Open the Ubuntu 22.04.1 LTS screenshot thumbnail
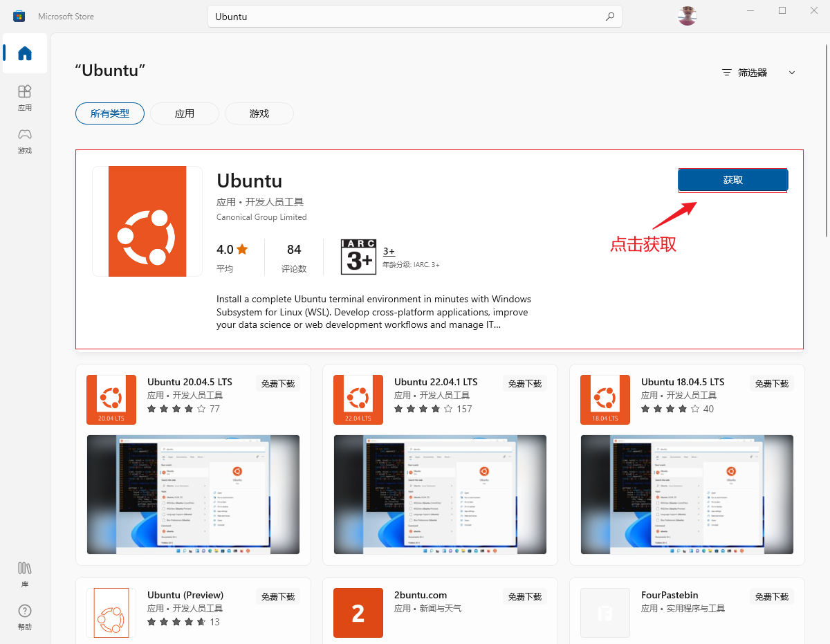Screen dimensions: 830x644 [x=440, y=495]
